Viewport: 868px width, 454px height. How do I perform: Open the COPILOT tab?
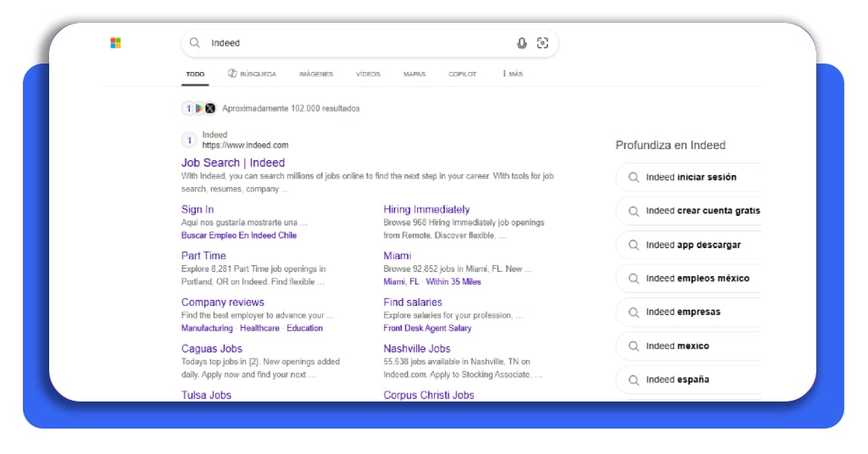pos(462,74)
